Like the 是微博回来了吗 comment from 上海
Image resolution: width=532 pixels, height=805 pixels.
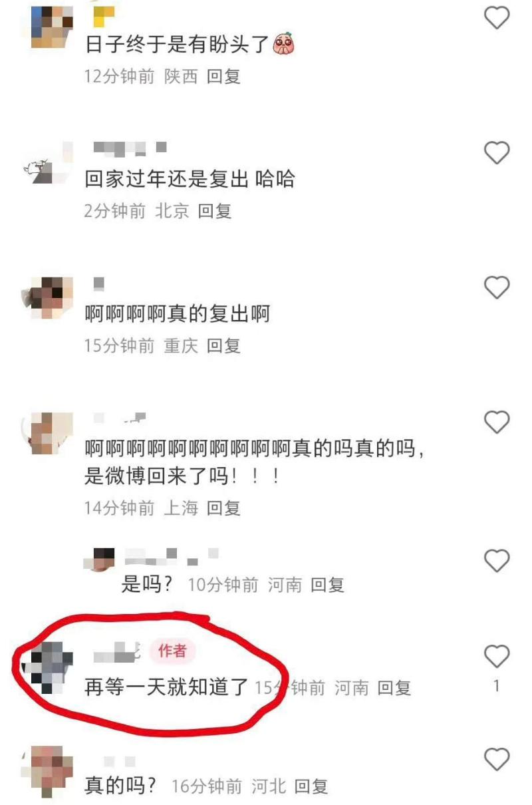(496, 422)
